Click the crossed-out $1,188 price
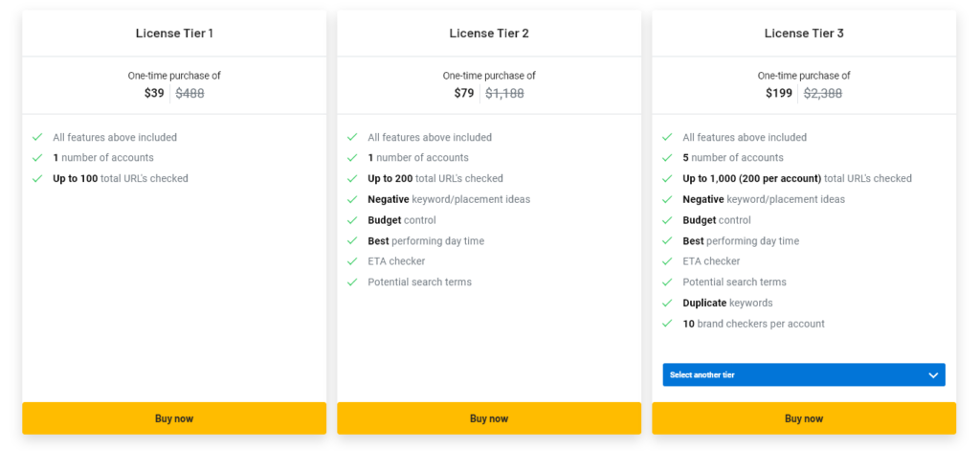Screen dimensions: 980x451 point(504,93)
